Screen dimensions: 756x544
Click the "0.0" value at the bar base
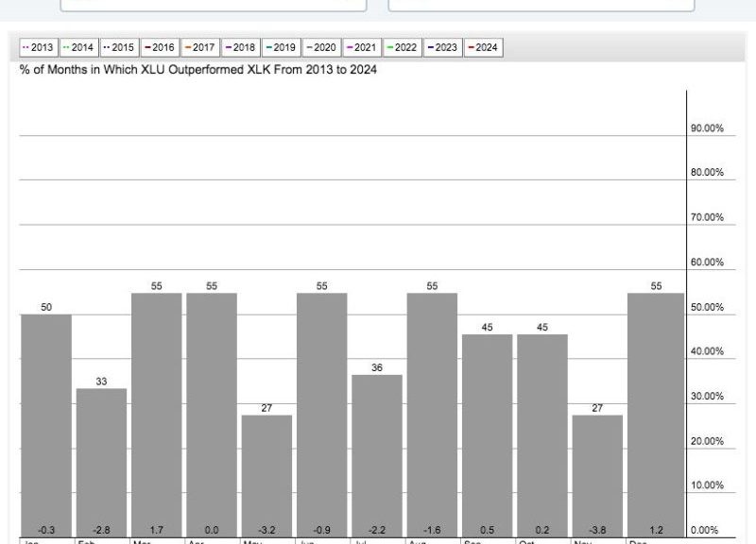(x=212, y=531)
